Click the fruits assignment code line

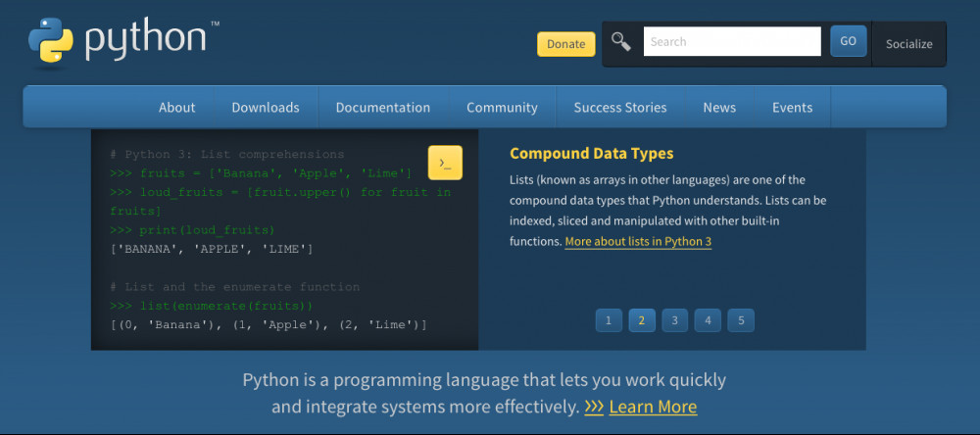(x=262, y=173)
